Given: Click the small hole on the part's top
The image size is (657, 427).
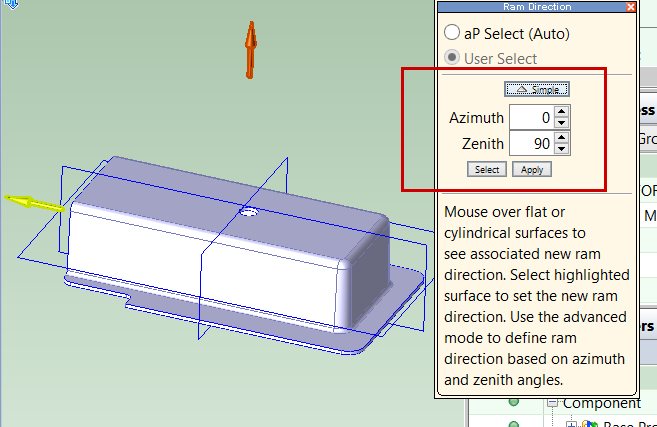Looking at the screenshot, I should point(251,212).
